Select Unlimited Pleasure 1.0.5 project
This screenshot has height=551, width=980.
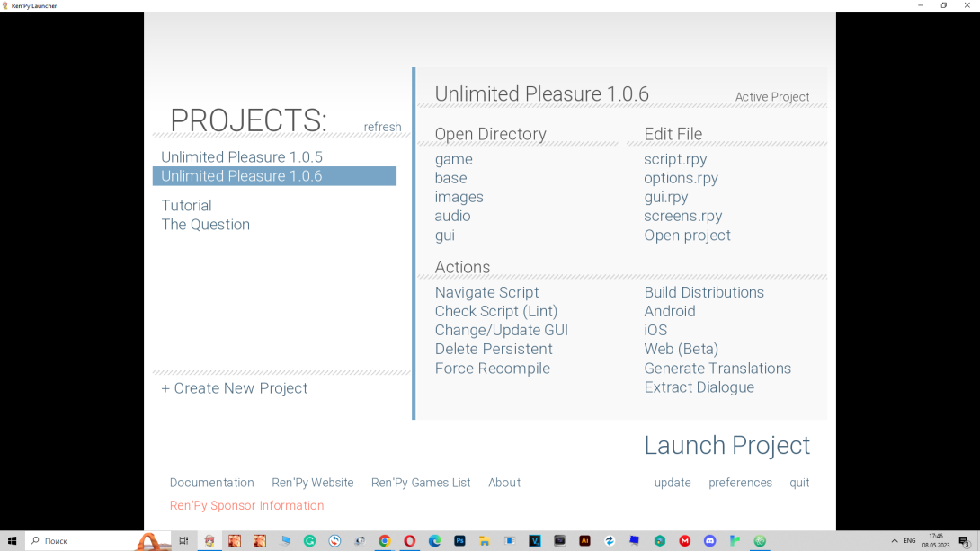[242, 156]
